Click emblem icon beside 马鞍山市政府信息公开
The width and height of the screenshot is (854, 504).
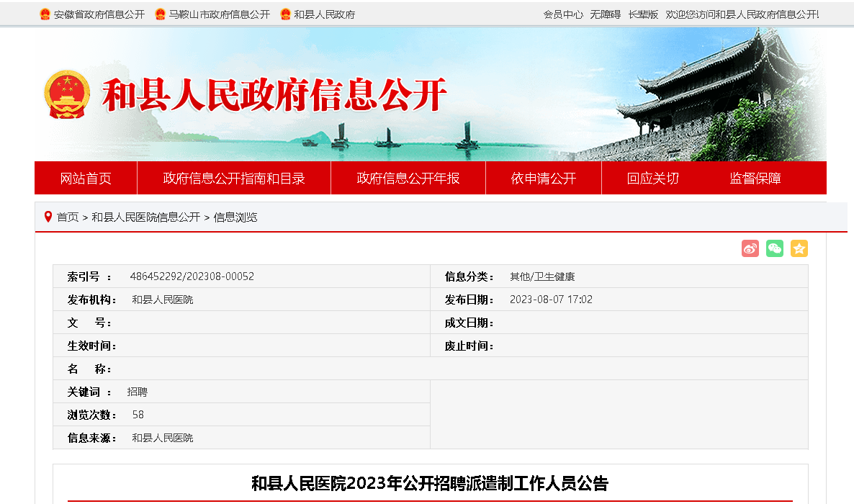point(160,14)
